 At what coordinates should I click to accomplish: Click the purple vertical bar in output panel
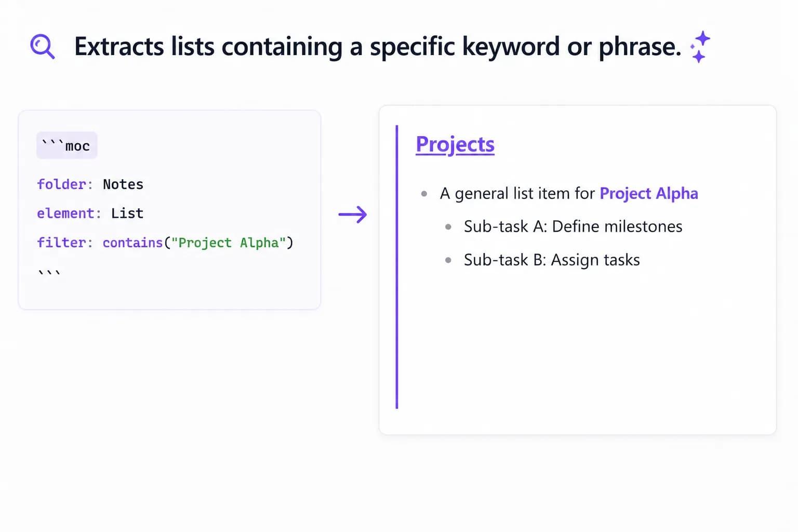click(397, 267)
